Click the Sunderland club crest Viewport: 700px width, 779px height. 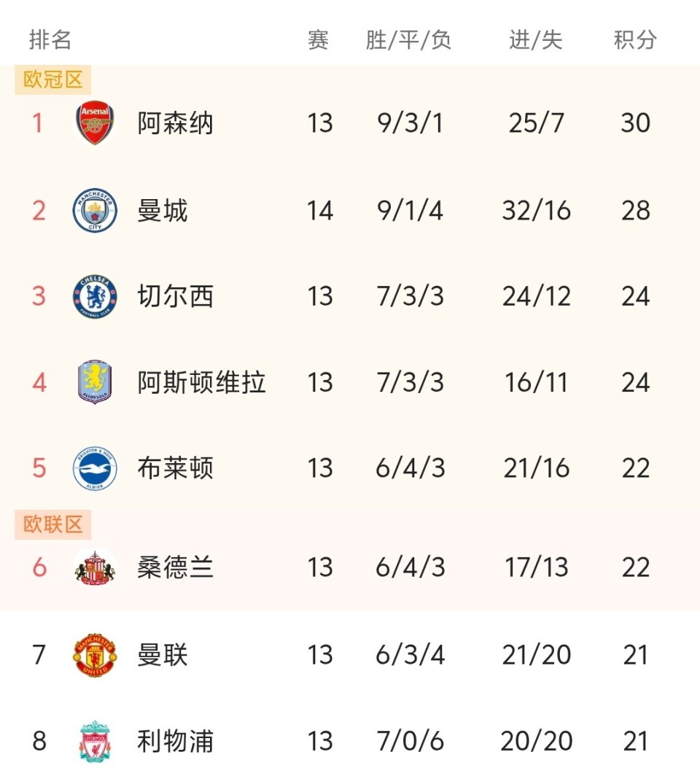(x=95, y=567)
